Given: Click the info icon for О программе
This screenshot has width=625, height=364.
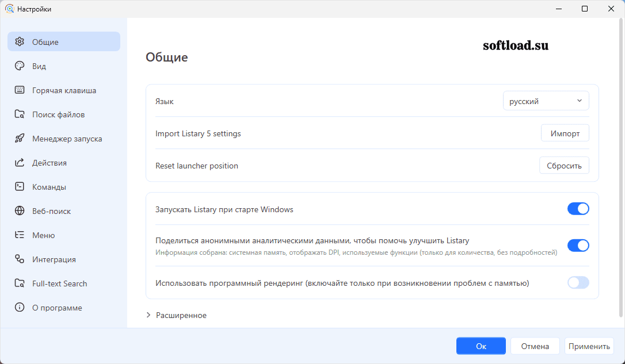Looking at the screenshot, I should pos(20,308).
